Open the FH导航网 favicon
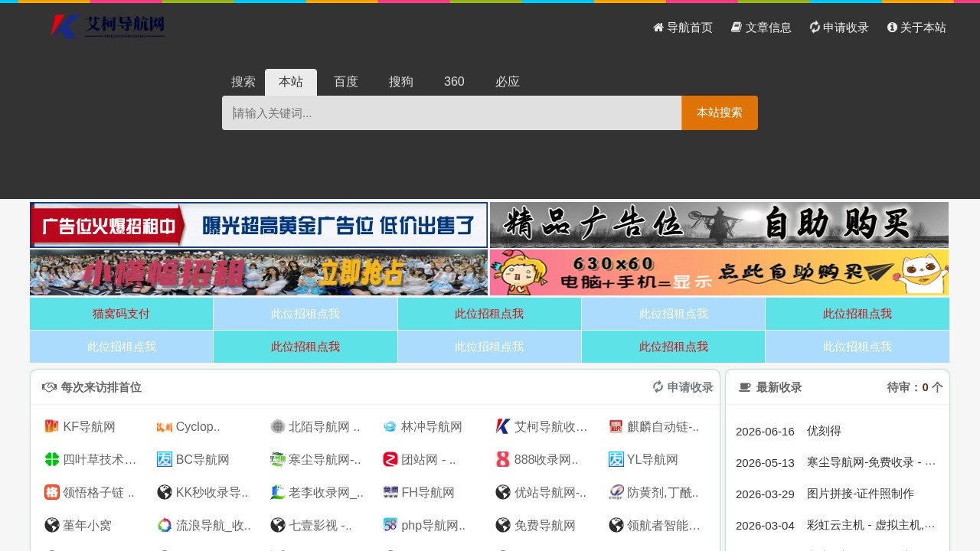Screen dimensions: 980x551 [x=390, y=492]
